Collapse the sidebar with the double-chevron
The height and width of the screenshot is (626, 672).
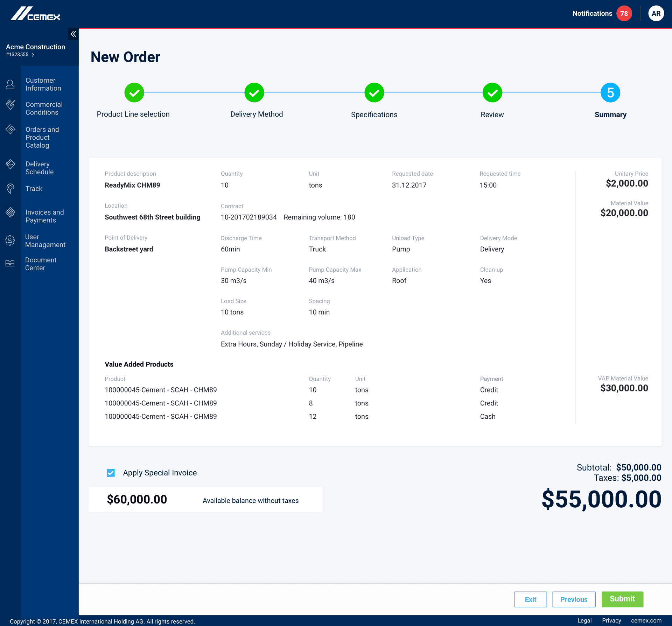click(x=73, y=34)
